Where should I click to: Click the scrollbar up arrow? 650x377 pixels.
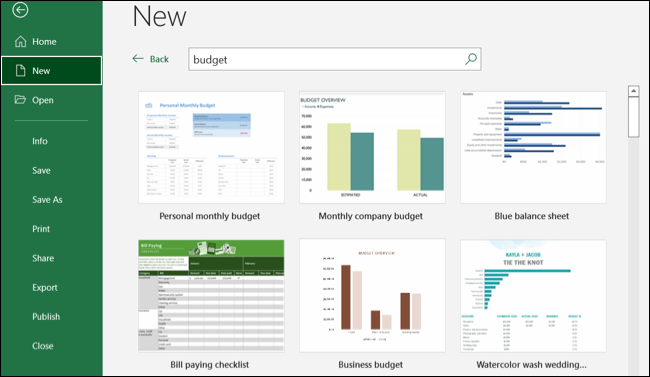click(x=633, y=91)
